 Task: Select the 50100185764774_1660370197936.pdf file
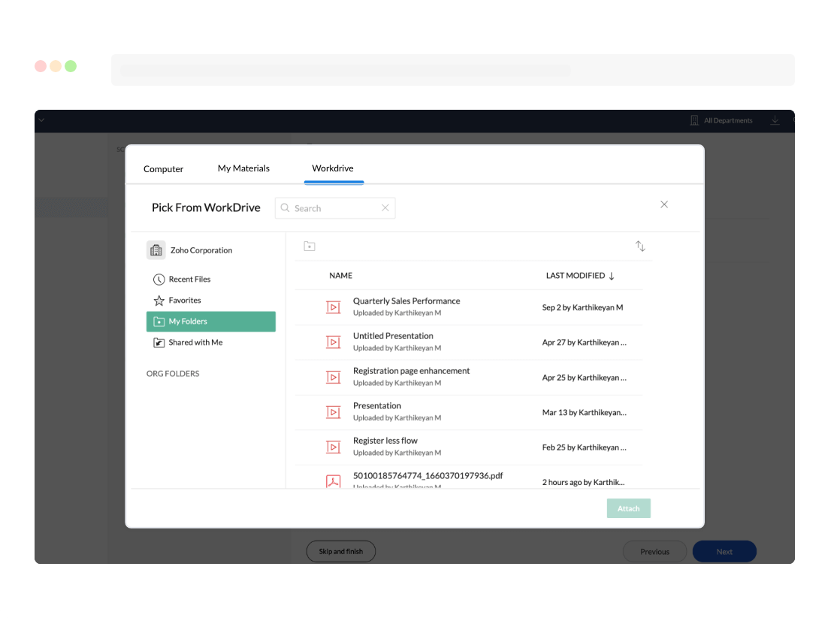pos(469,477)
